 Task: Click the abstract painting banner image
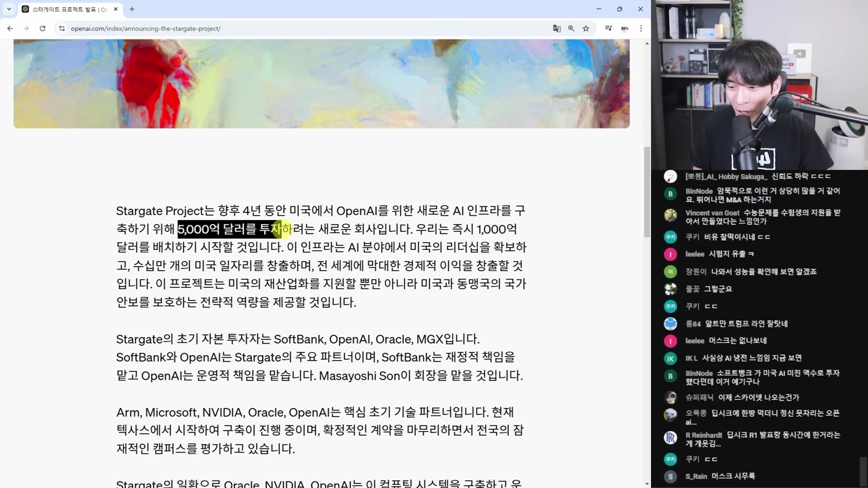(x=322, y=83)
